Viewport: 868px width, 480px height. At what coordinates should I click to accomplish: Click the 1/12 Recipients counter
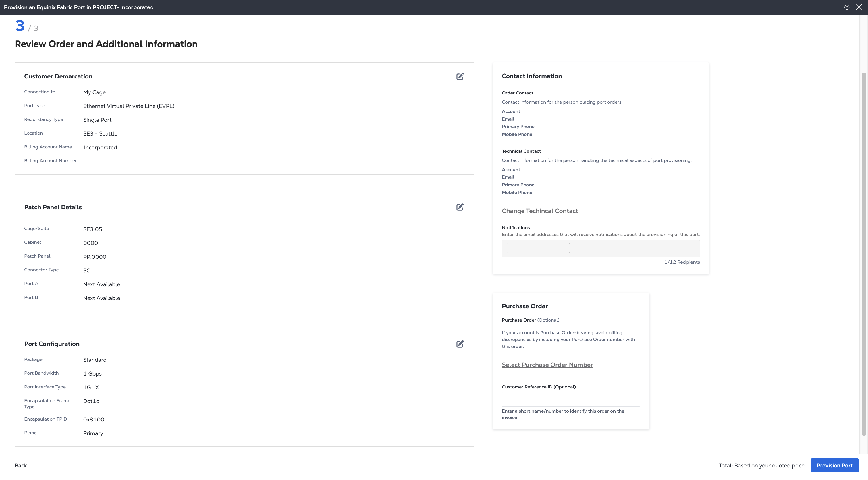click(681, 262)
